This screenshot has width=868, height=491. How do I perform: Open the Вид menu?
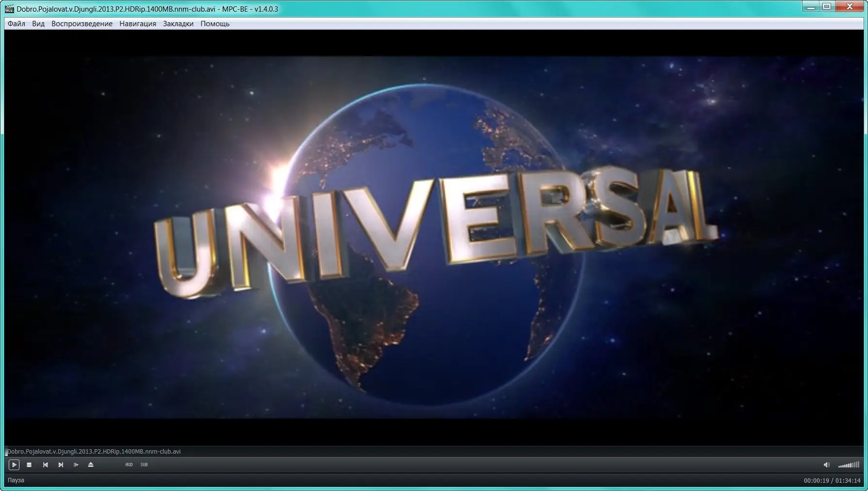coord(38,24)
